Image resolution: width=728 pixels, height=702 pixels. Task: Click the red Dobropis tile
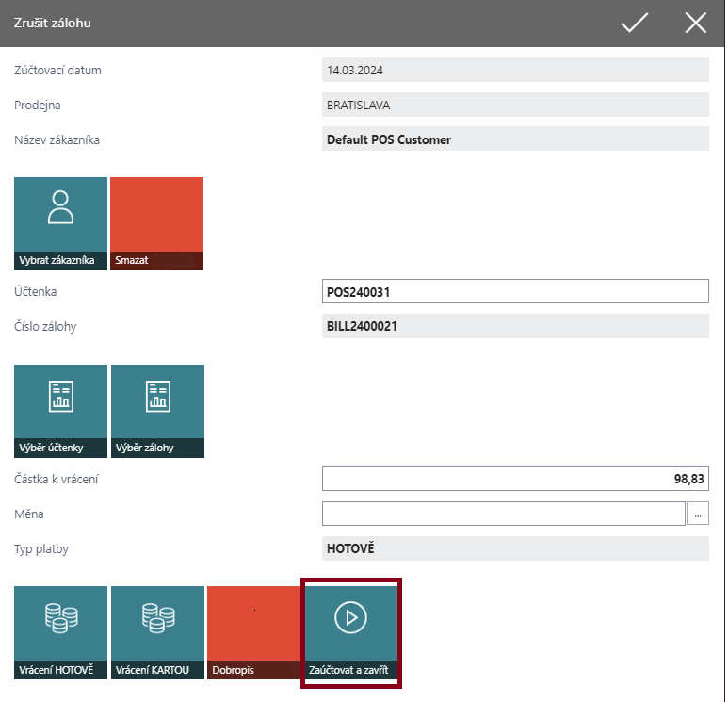pos(254,632)
